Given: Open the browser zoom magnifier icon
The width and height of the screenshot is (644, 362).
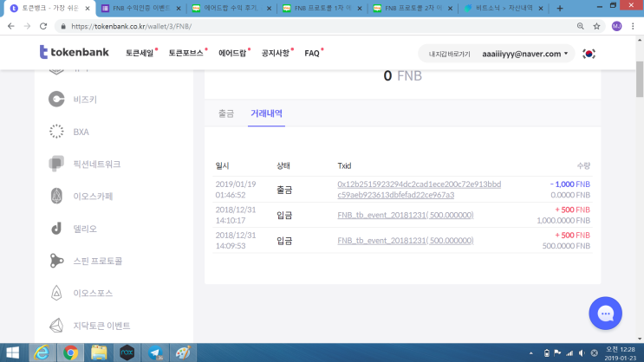Looking at the screenshot, I should tap(581, 26).
